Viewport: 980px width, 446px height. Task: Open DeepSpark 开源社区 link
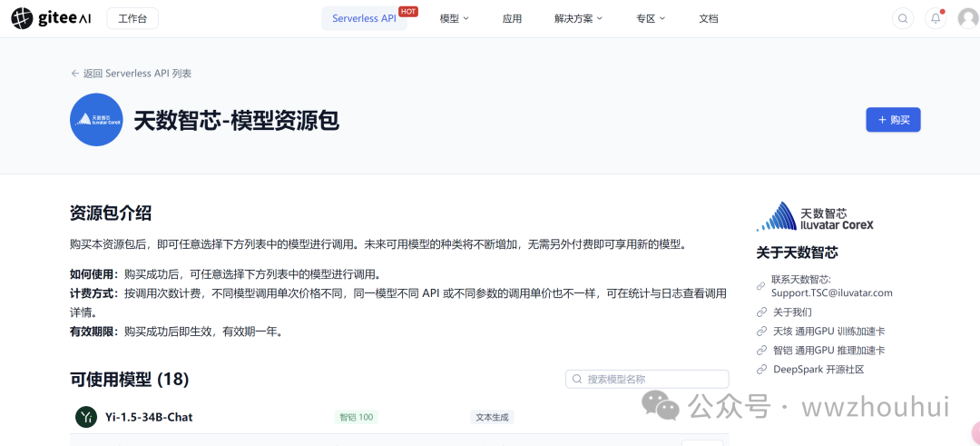(818, 370)
